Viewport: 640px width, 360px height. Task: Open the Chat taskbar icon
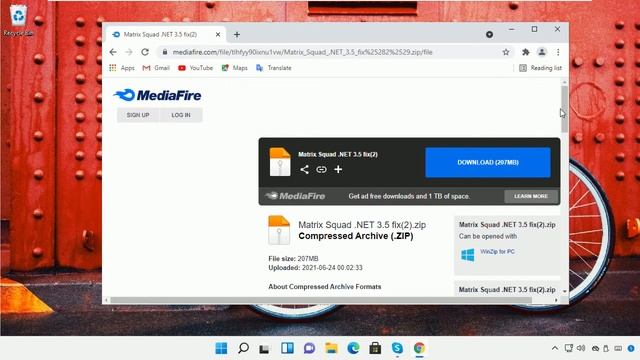(x=309, y=348)
